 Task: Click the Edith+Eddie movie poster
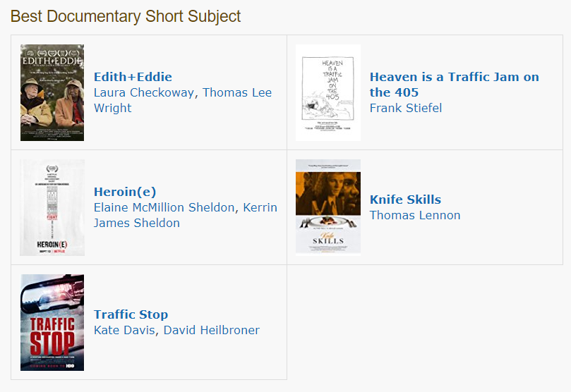(52, 93)
